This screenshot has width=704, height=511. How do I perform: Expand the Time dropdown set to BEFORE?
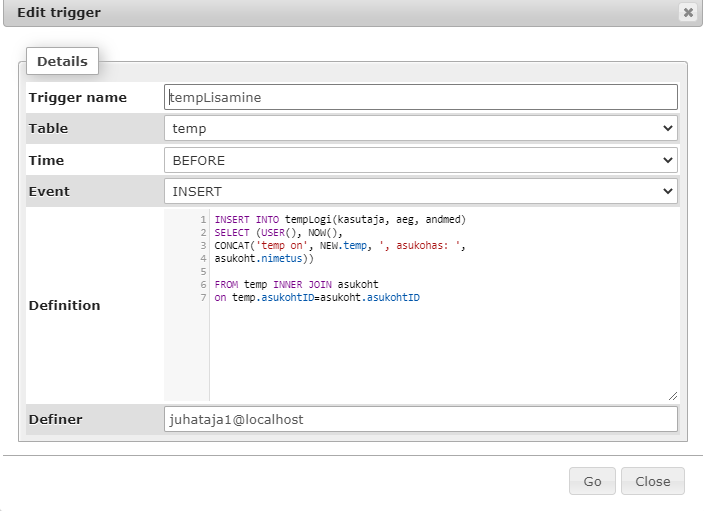[420, 160]
